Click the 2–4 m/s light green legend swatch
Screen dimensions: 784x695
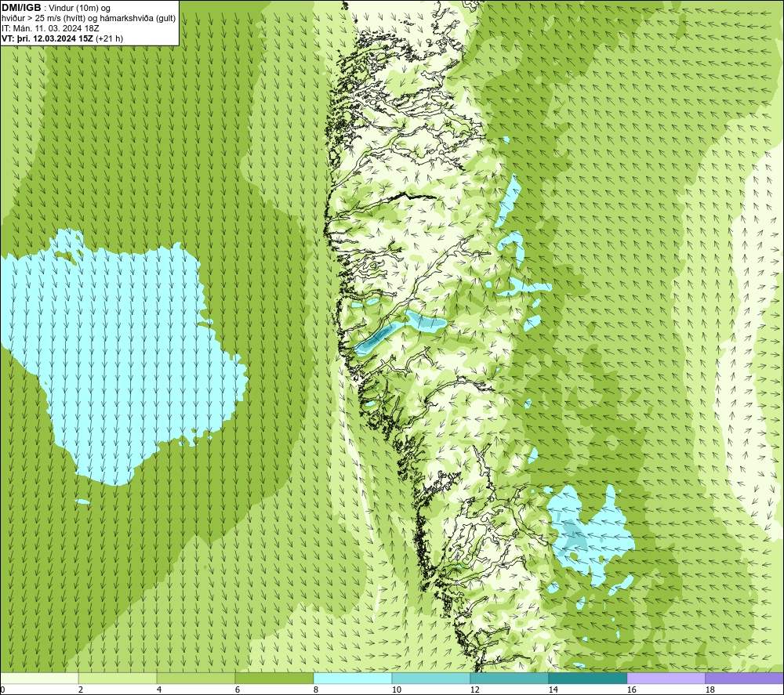click(118, 678)
